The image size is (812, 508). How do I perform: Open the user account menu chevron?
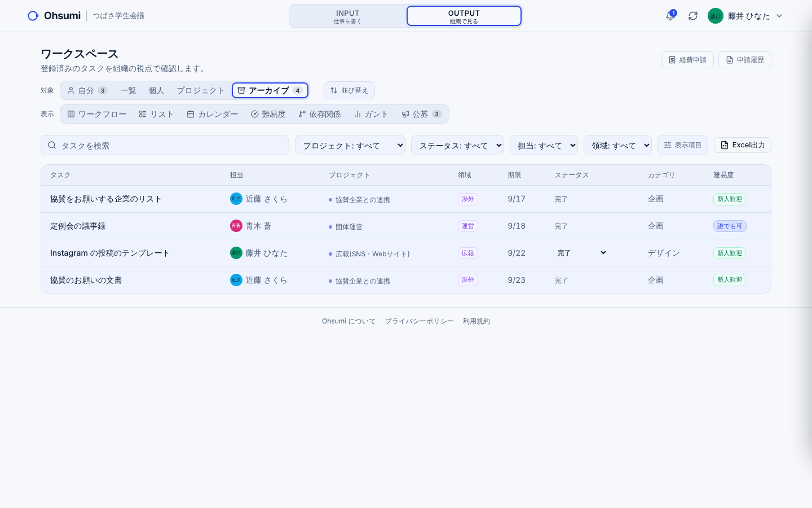click(779, 16)
